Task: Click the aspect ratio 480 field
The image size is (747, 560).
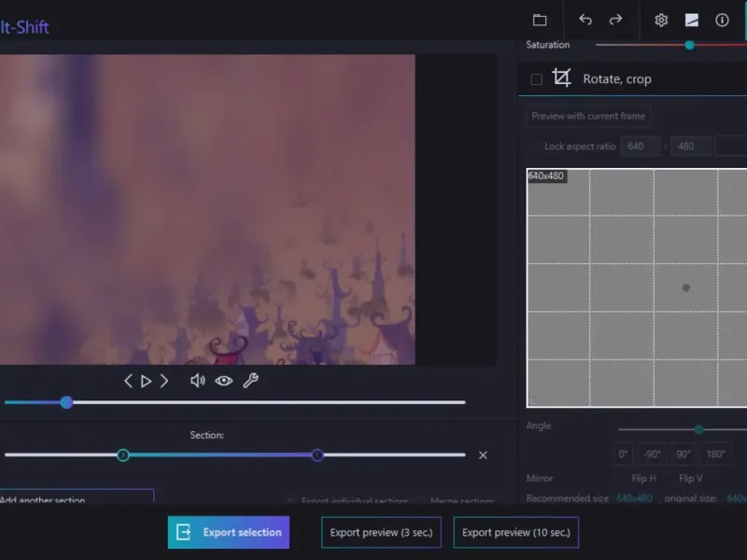Action: tap(691, 147)
